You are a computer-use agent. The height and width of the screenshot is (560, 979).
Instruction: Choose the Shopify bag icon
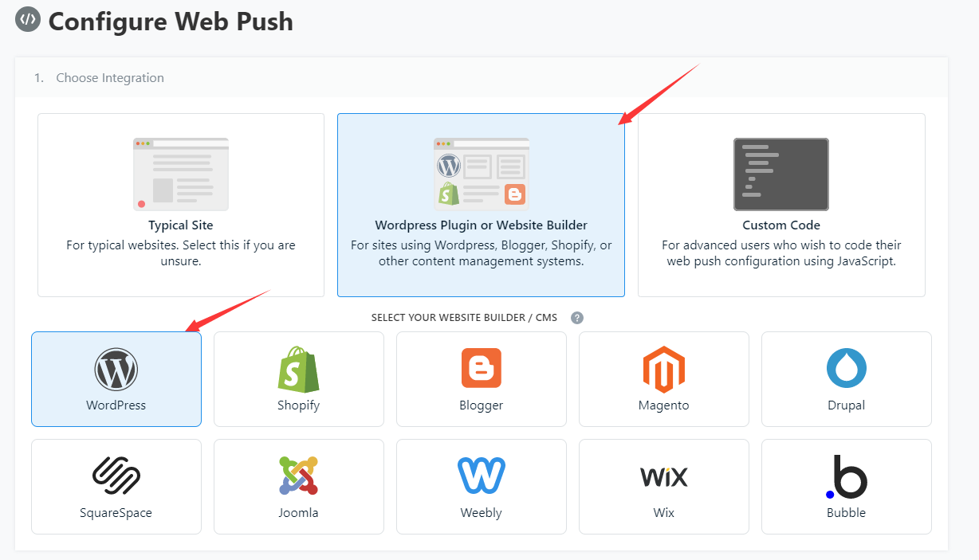(x=299, y=369)
